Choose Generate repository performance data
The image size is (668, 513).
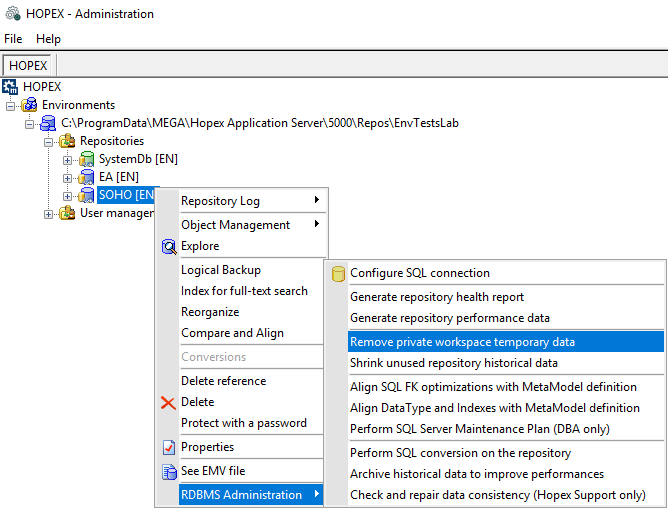(x=506, y=318)
